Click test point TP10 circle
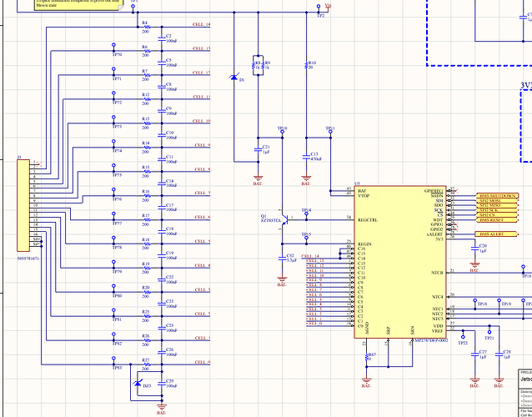 [x=283, y=132]
